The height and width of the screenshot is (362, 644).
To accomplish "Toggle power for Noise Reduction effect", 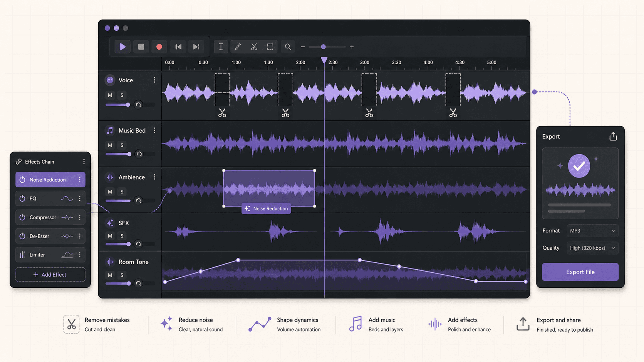I will pos(22,180).
